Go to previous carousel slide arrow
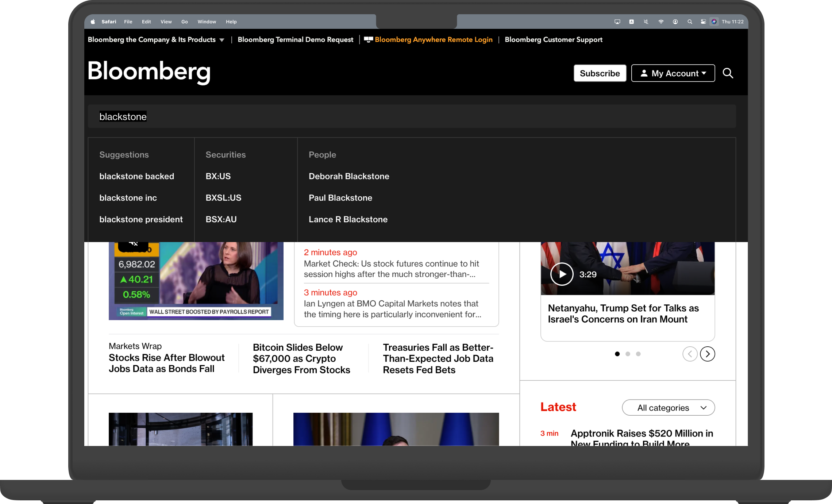 coord(690,354)
